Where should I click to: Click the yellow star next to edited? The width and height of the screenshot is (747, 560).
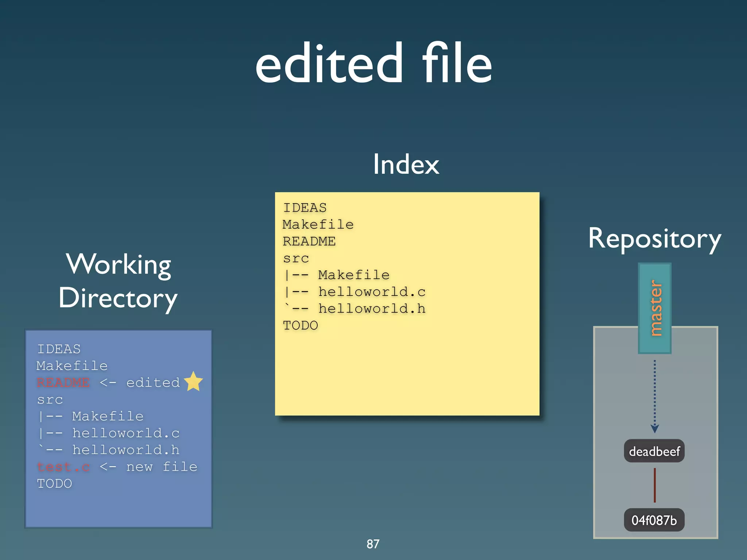pyautogui.click(x=193, y=382)
